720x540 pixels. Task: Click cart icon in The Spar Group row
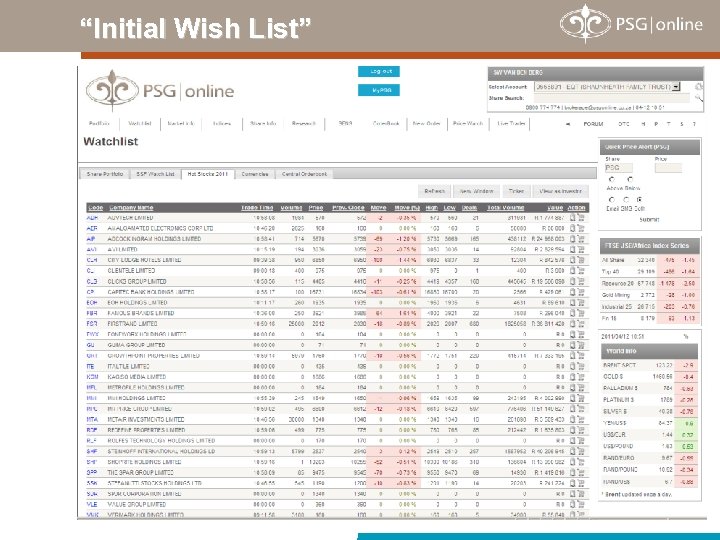pos(581,472)
